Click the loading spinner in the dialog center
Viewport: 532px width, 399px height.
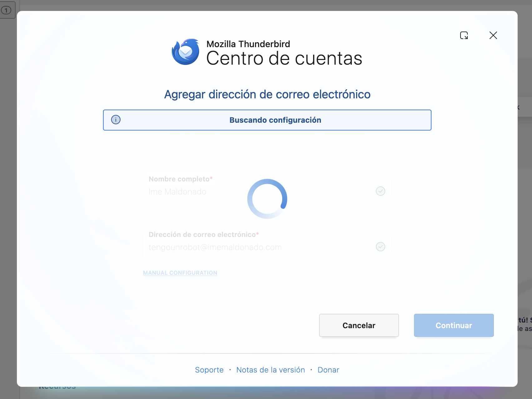click(x=267, y=199)
